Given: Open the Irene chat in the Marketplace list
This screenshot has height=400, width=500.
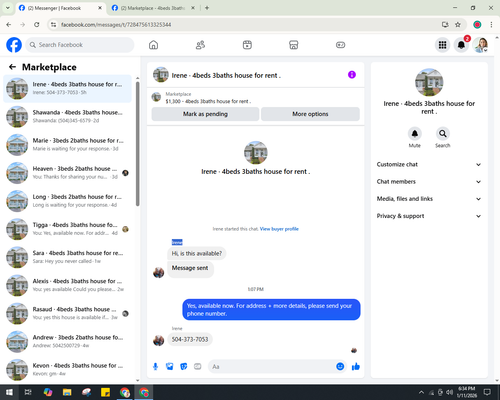Looking at the screenshot, I should point(67,88).
